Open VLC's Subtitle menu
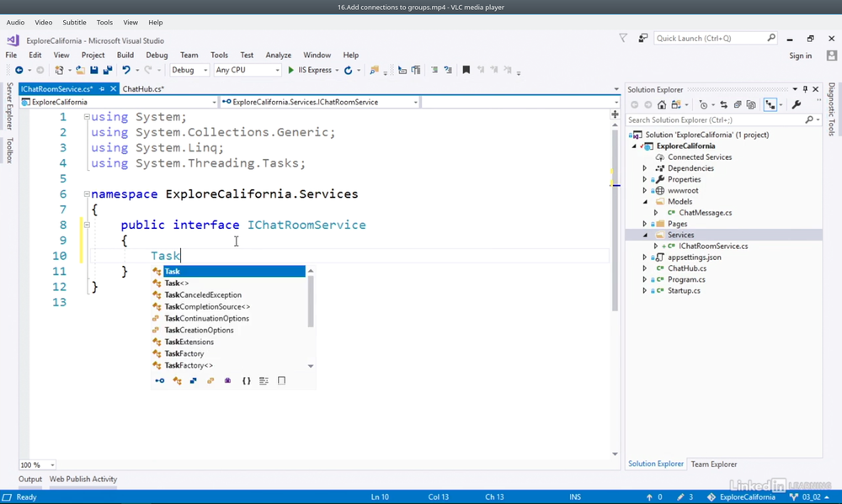Viewport: 842px width, 504px height. (74, 23)
